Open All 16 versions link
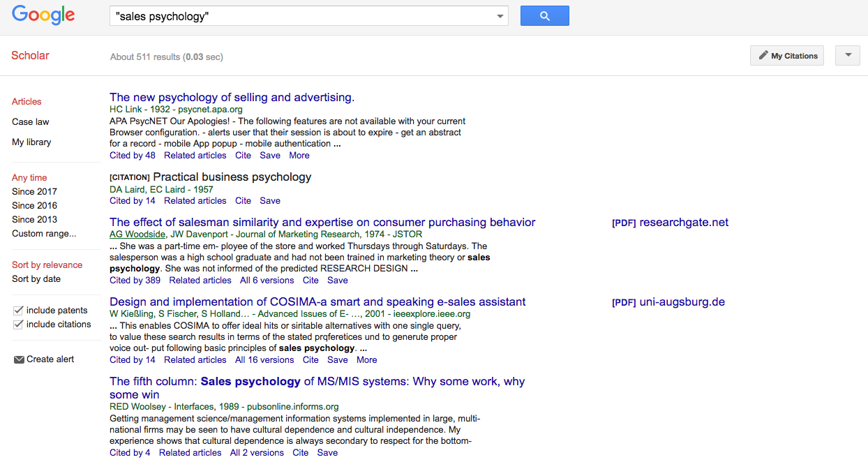Viewport: 868px width, 469px height. 264,360
